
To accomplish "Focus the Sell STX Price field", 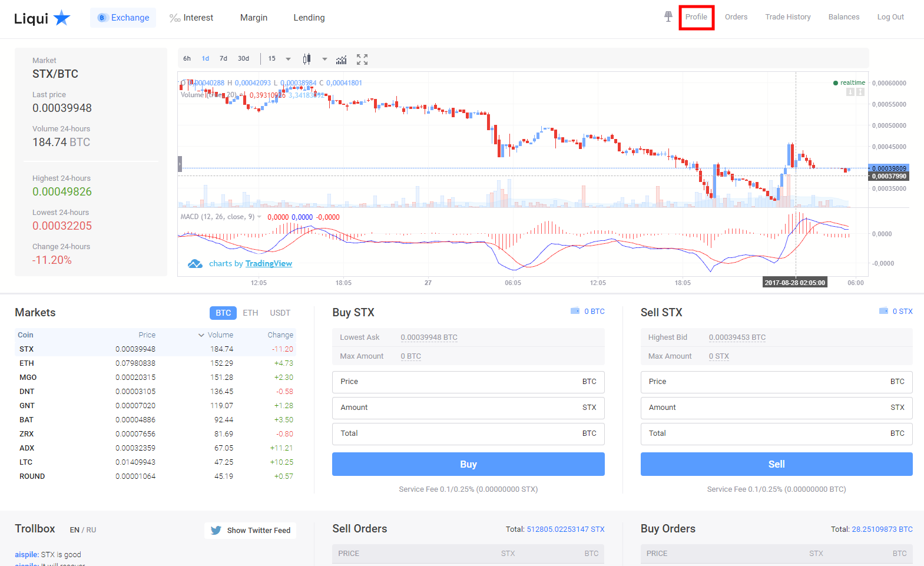I will (777, 382).
